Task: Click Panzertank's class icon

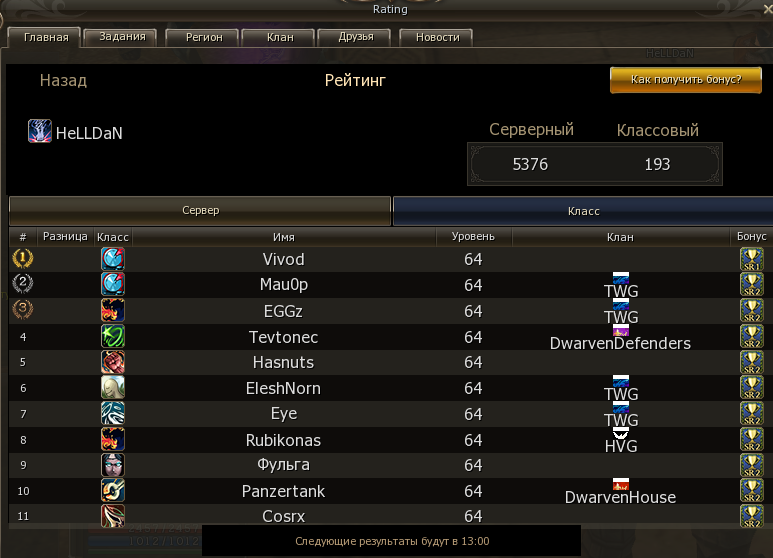Action: (x=113, y=490)
